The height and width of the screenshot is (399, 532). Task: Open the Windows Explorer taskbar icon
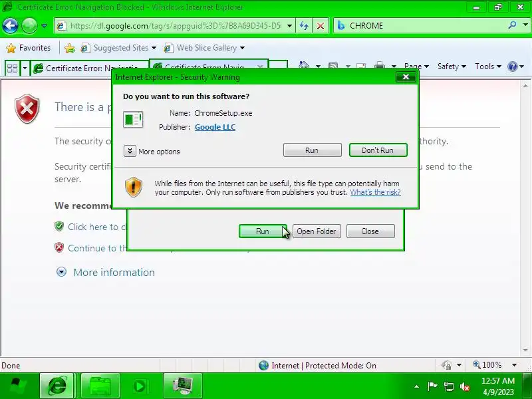tap(100, 386)
